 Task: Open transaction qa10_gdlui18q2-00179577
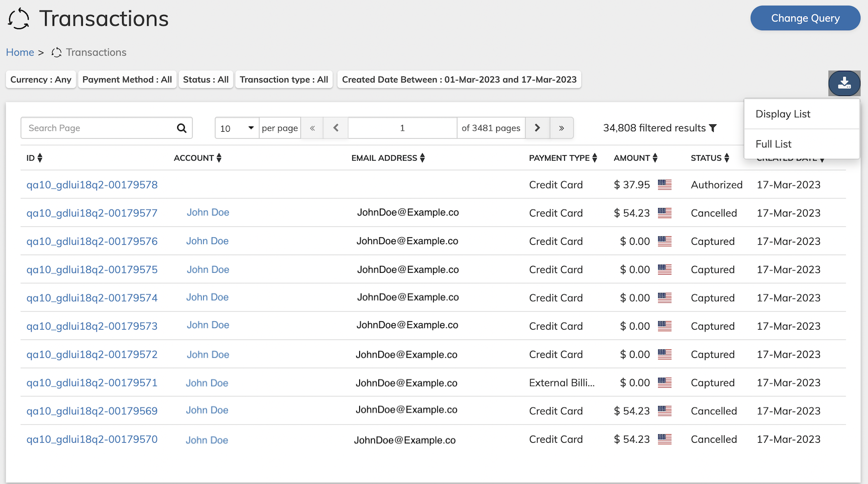(x=92, y=213)
